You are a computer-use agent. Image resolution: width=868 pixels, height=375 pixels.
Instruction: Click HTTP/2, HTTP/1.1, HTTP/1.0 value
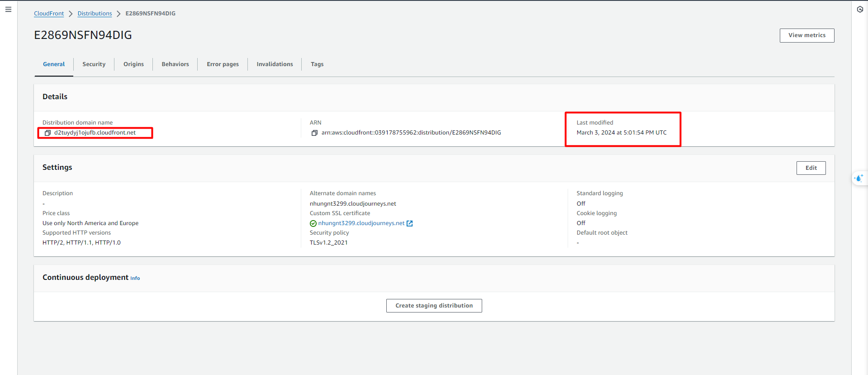[x=81, y=243]
